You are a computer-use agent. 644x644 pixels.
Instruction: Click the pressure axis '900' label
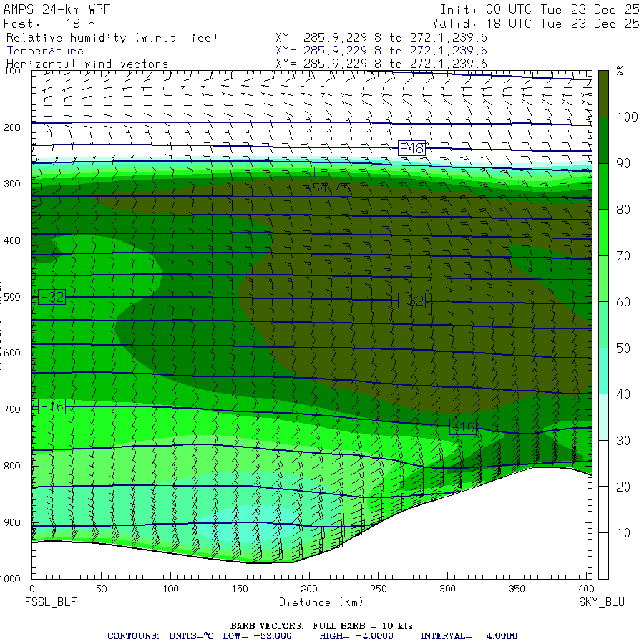coord(12,522)
